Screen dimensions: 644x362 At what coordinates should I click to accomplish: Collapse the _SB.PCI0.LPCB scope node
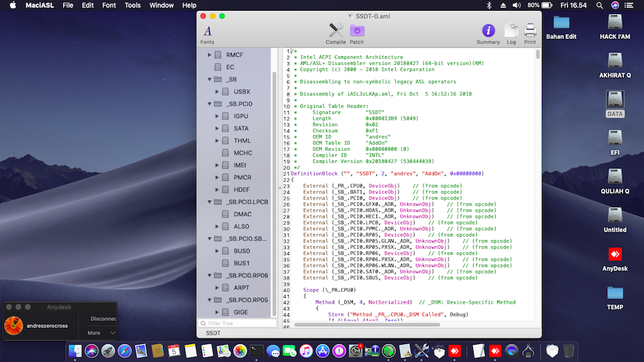coord(209,202)
